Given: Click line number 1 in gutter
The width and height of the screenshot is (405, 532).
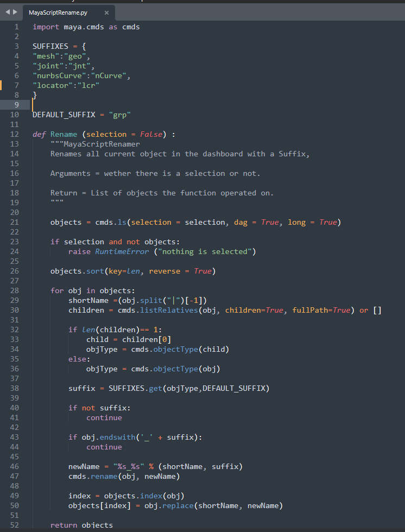Looking at the screenshot, I should tap(17, 27).
